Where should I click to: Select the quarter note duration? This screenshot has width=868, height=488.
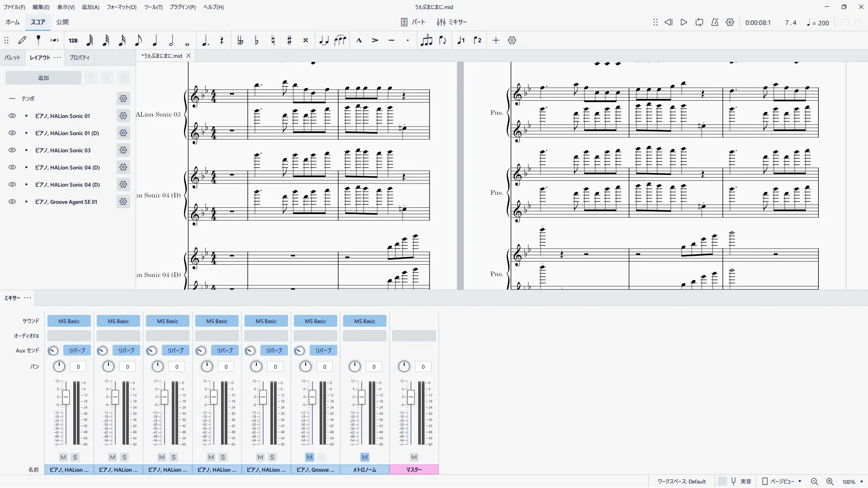point(155,41)
